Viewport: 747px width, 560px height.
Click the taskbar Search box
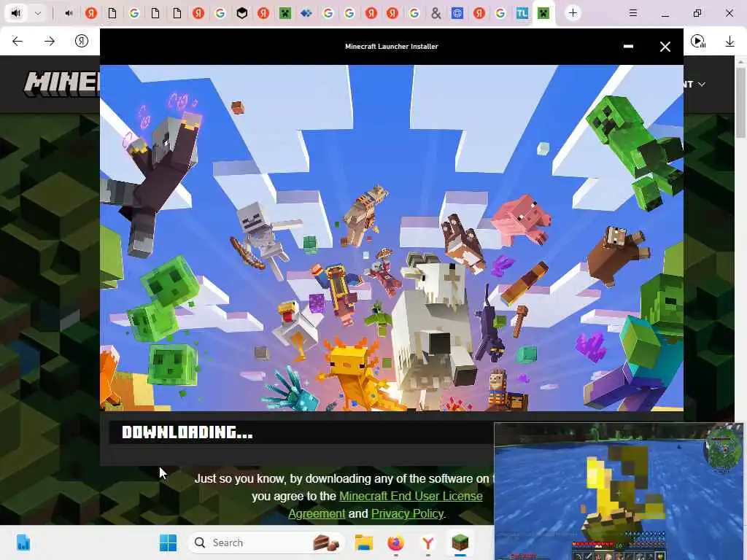pos(266,542)
